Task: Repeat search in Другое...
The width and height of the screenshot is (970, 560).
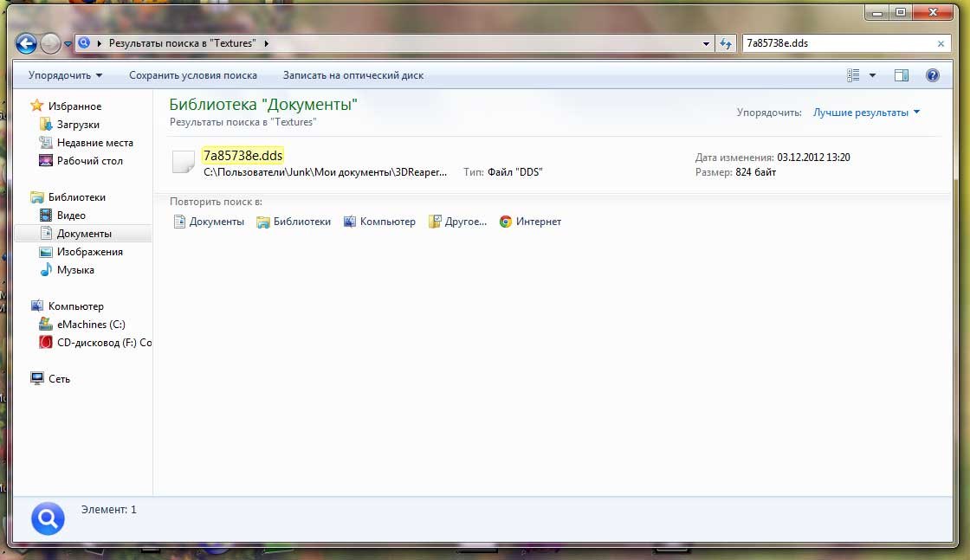Action: pyautogui.click(x=458, y=222)
